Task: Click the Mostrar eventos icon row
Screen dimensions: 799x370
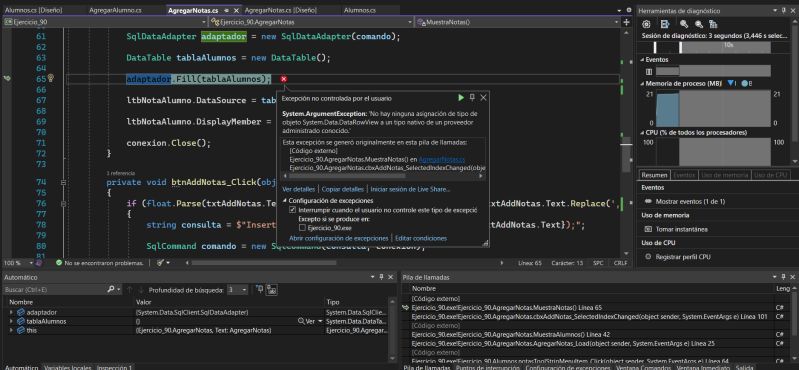Action: [x=648, y=201]
